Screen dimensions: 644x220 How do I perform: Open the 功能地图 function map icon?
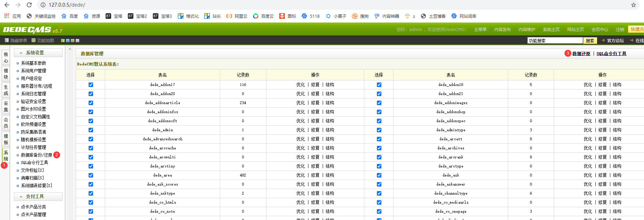[x=34, y=40]
